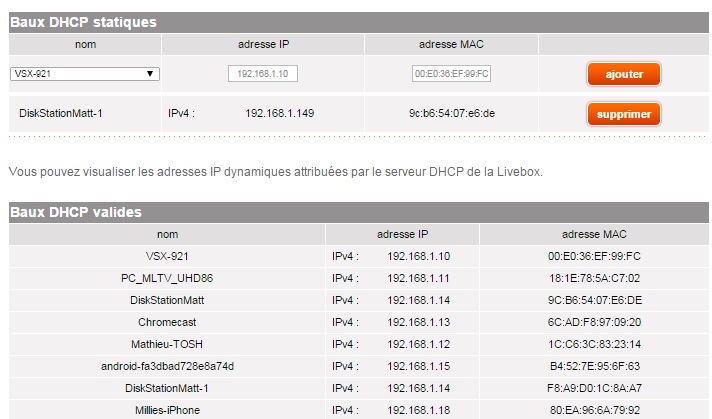Click the nom column header in valid leases
712x419 pixels.
[167, 234]
